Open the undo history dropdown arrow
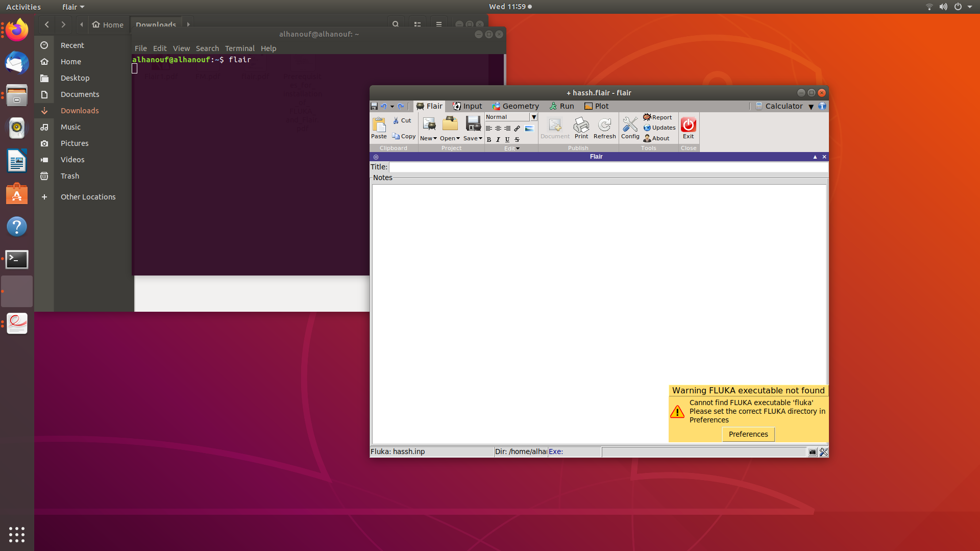Image resolution: width=980 pixels, height=551 pixels. click(392, 107)
